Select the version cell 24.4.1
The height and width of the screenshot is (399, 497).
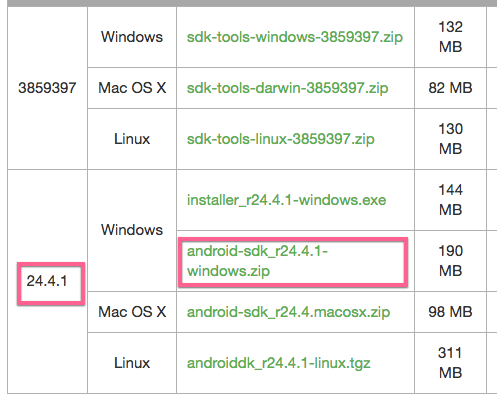pyautogui.click(x=47, y=281)
